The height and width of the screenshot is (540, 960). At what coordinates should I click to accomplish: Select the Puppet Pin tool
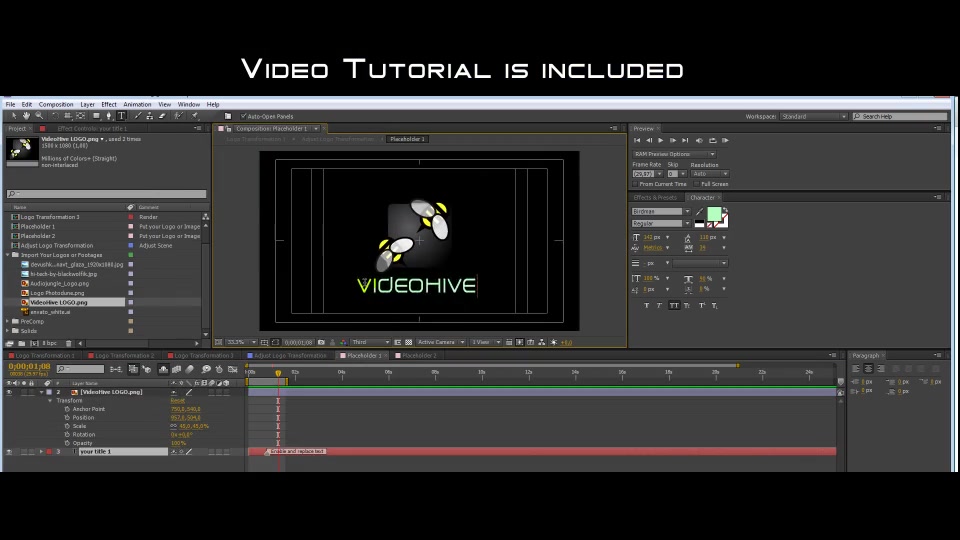tap(195, 116)
